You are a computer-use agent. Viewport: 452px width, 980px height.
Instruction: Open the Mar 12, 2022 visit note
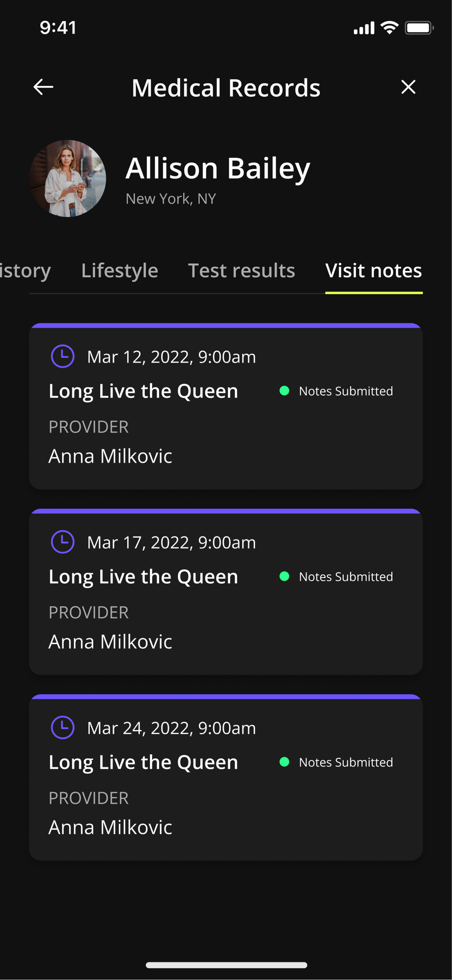tap(226, 406)
